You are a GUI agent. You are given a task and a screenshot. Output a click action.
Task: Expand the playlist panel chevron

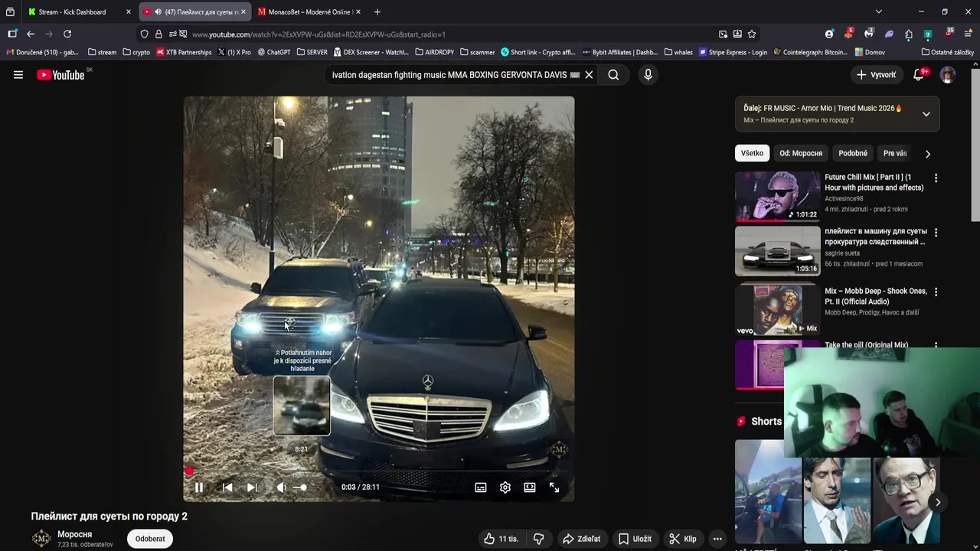coord(926,114)
